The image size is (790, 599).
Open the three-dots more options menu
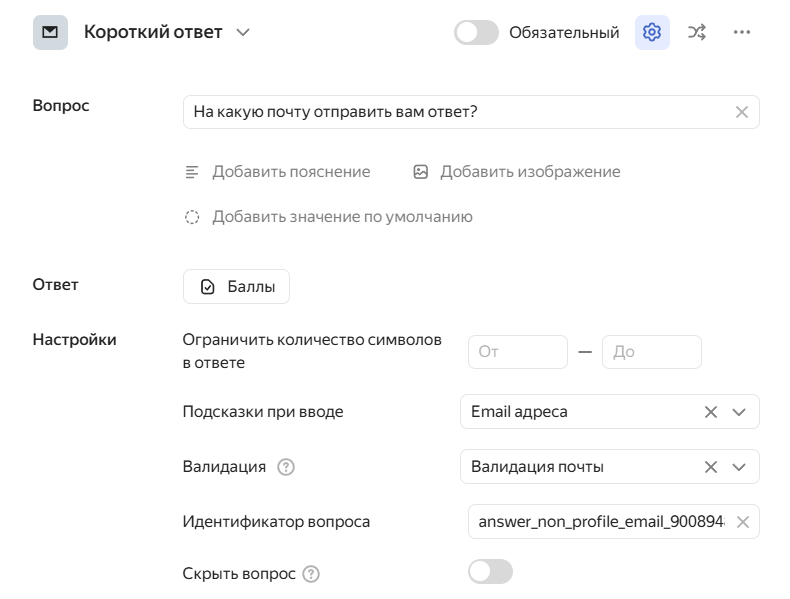(741, 32)
